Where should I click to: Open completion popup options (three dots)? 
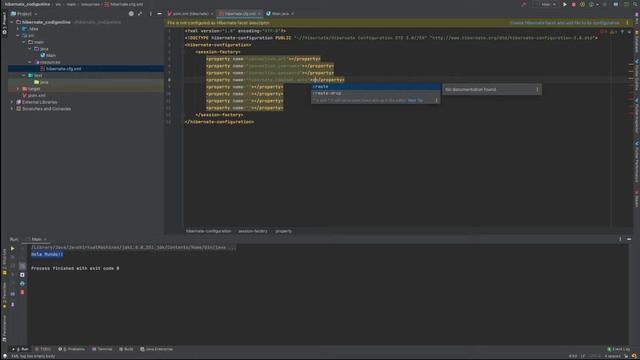coord(436,100)
